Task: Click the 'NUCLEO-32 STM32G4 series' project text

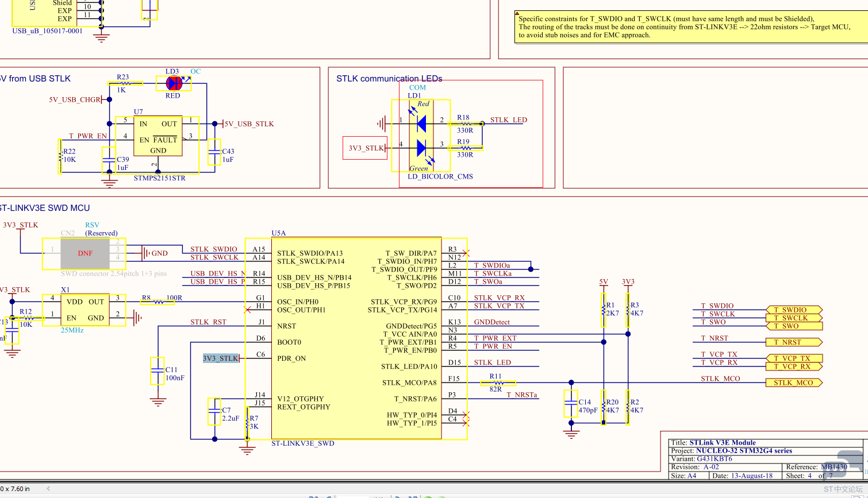Action: tap(744, 451)
